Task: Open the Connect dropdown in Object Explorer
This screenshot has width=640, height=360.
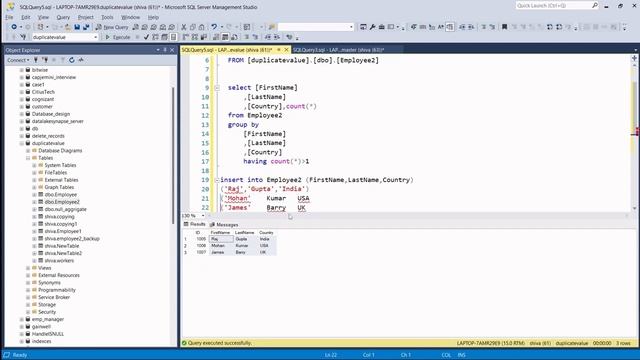Action: (x=18, y=60)
